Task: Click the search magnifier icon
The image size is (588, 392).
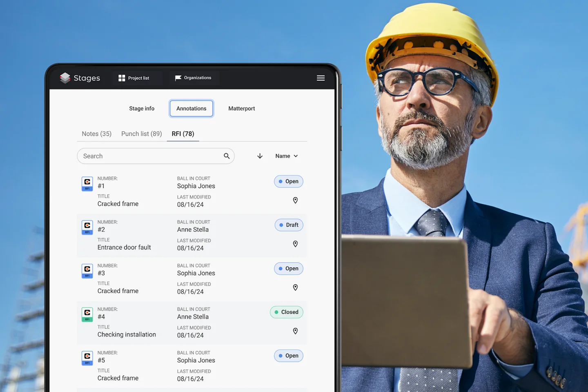Action: pyautogui.click(x=227, y=156)
